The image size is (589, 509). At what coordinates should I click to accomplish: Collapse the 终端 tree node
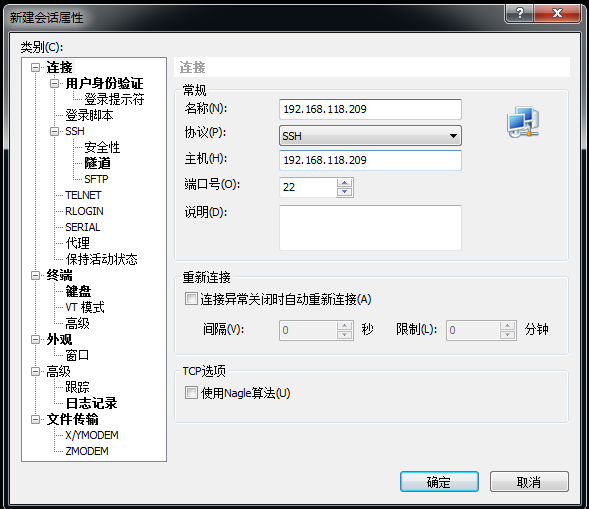[35, 275]
